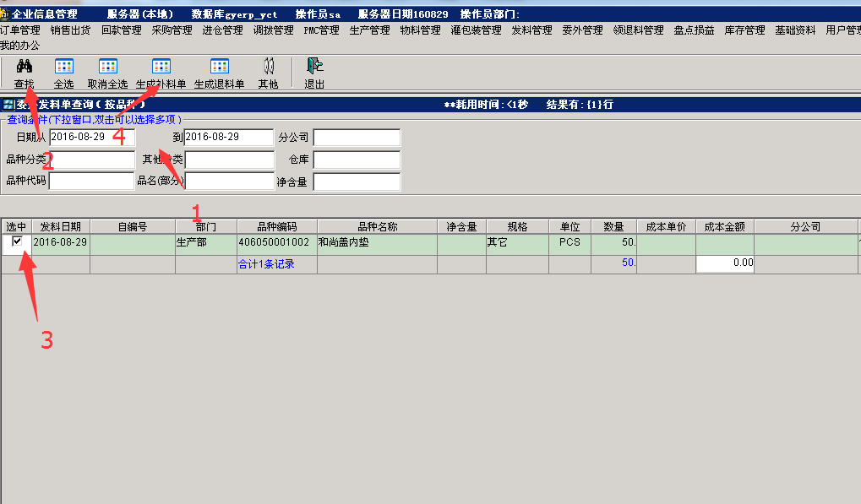861x504 pixels.
Task: Open the 发料管理 menu
Action: tap(531, 30)
